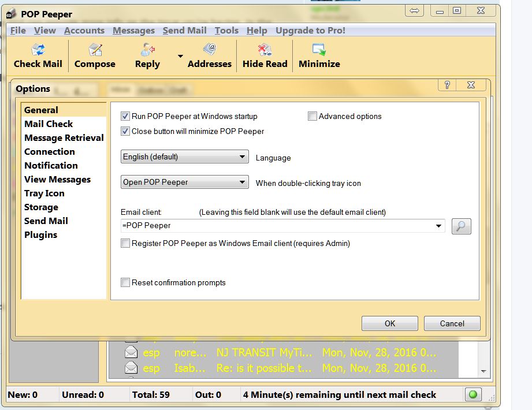Screen dimensions: 532x410
Task: Click the NJ TRANSIT MyTi... message subject
Action: coord(265,353)
